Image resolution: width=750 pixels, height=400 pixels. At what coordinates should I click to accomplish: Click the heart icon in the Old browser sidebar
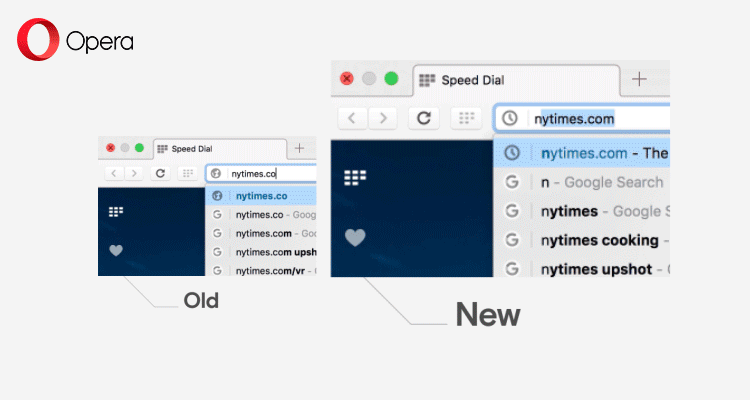116,250
